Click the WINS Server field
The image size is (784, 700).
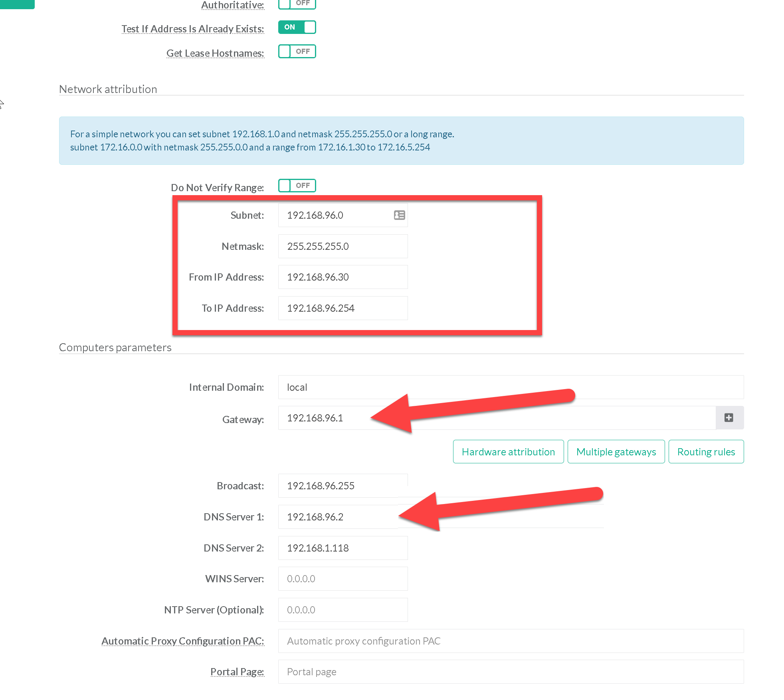pyautogui.click(x=343, y=579)
